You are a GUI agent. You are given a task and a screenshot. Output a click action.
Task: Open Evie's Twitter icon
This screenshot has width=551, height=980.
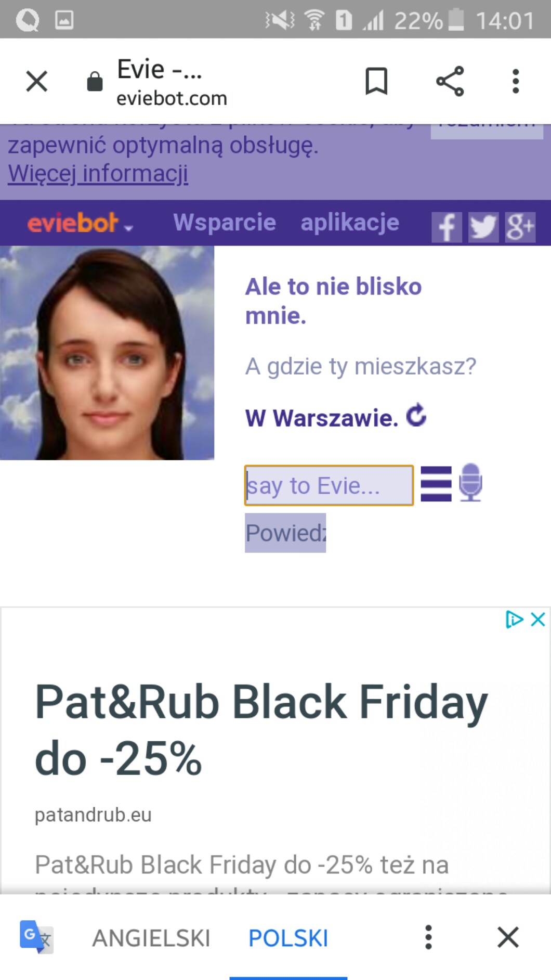click(483, 227)
